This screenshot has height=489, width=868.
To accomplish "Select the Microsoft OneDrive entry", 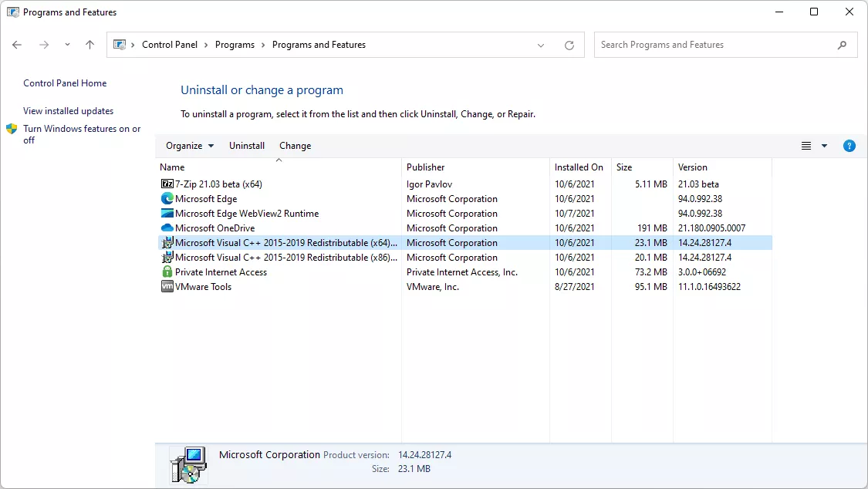I will click(x=214, y=228).
